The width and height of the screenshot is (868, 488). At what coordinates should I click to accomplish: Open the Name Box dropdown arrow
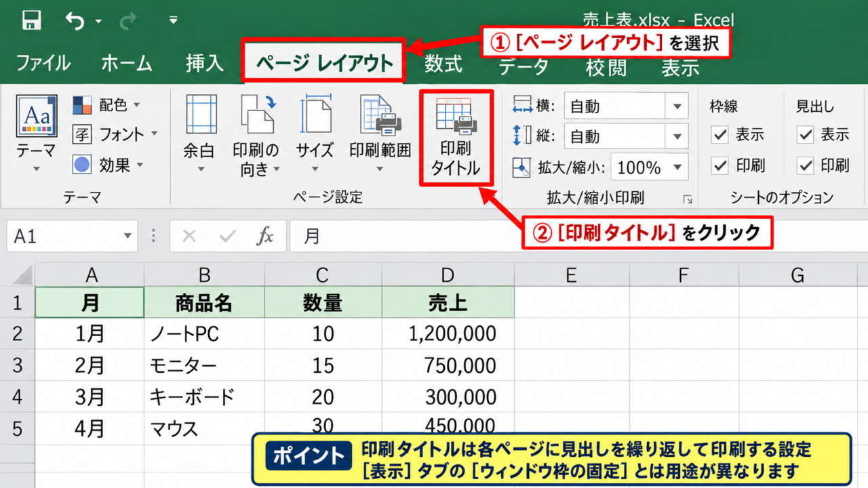127,237
